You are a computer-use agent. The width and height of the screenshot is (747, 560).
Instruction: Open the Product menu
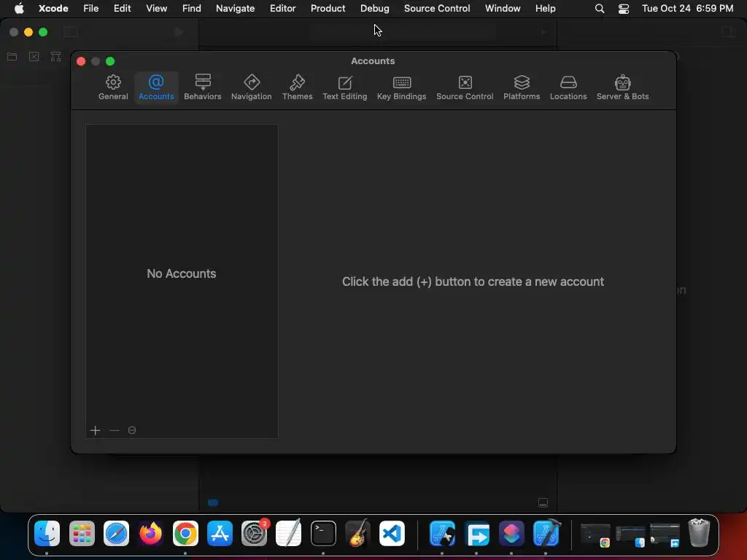click(328, 8)
